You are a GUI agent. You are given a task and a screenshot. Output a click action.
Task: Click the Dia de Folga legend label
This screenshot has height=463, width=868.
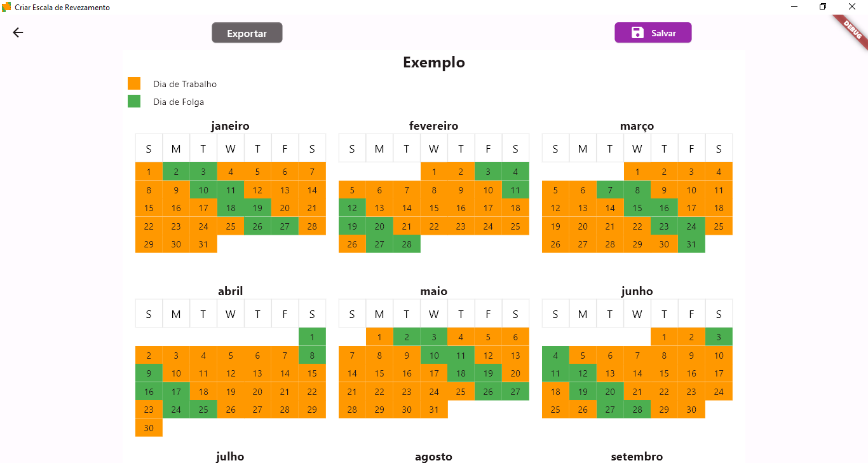pos(179,102)
